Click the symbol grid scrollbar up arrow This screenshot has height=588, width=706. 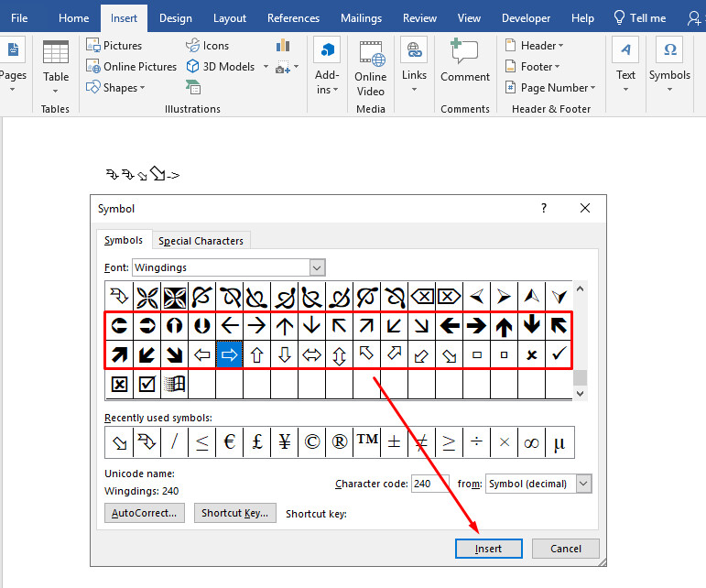click(580, 289)
